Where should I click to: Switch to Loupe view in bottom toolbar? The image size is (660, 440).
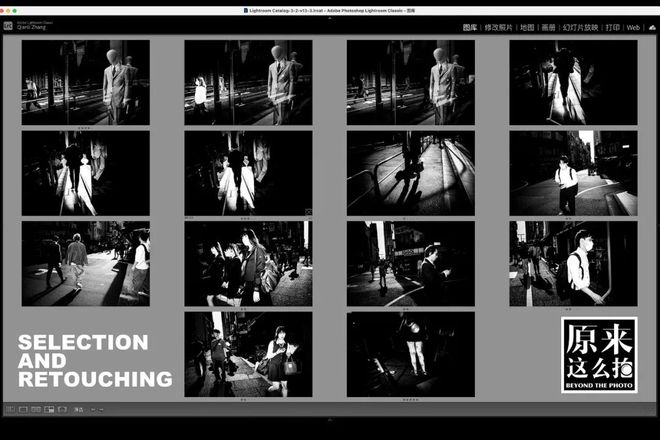(23, 409)
